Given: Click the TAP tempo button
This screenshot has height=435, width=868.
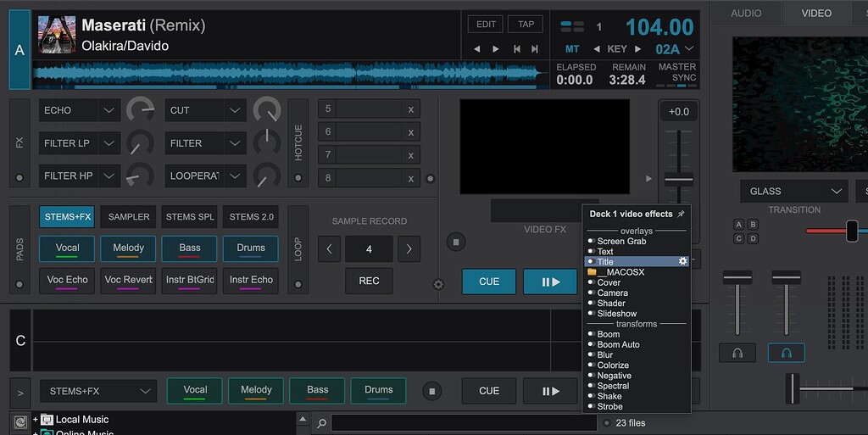Looking at the screenshot, I should click(526, 25).
